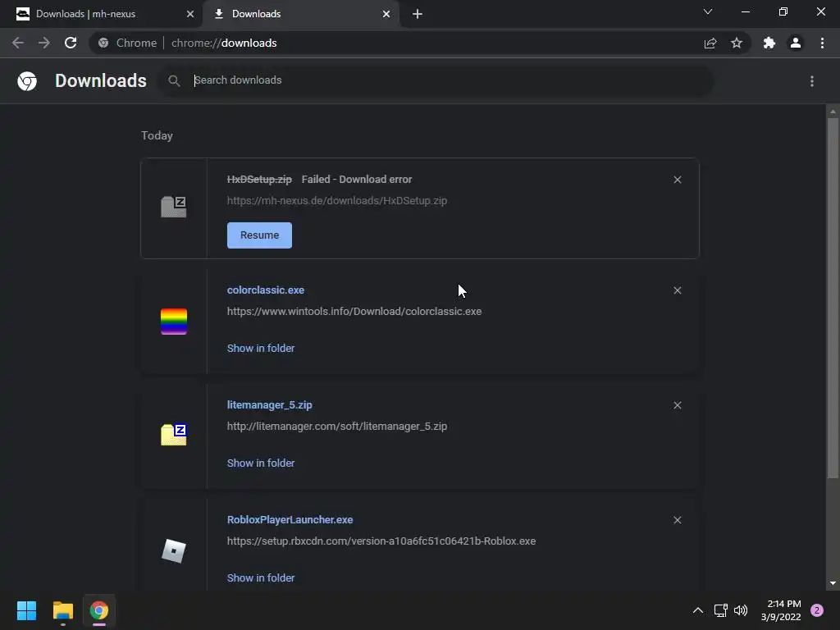Open the clock and date flyout
The height and width of the screenshot is (630, 840).
click(781, 610)
